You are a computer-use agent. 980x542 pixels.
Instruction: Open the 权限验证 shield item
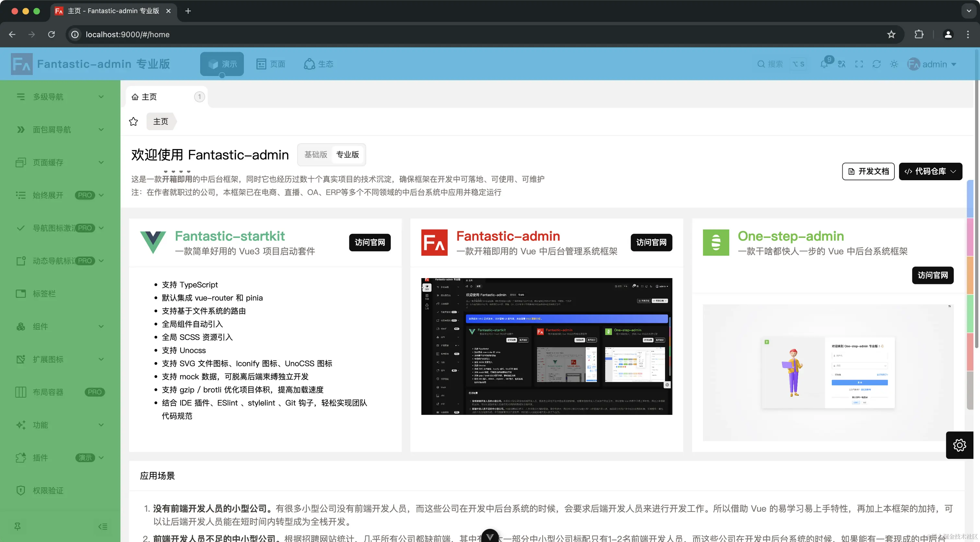48,490
